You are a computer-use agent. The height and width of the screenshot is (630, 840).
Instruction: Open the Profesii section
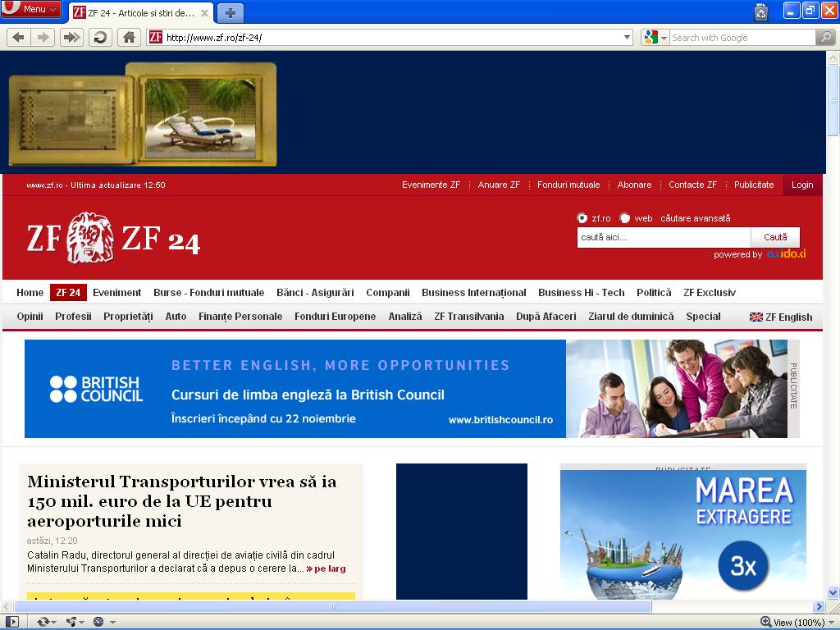73,317
